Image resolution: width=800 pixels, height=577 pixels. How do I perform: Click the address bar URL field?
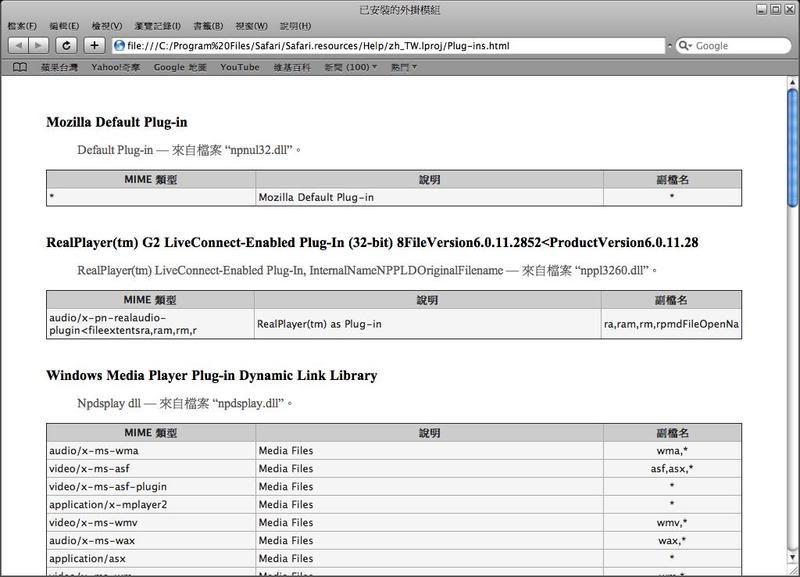tap(388, 45)
